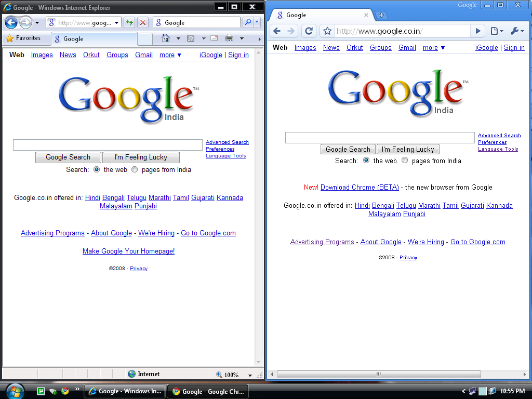This screenshot has width=532, height=399.
Task: Click the IE back arrow button
Action: pyautogui.click(x=11, y=23)
